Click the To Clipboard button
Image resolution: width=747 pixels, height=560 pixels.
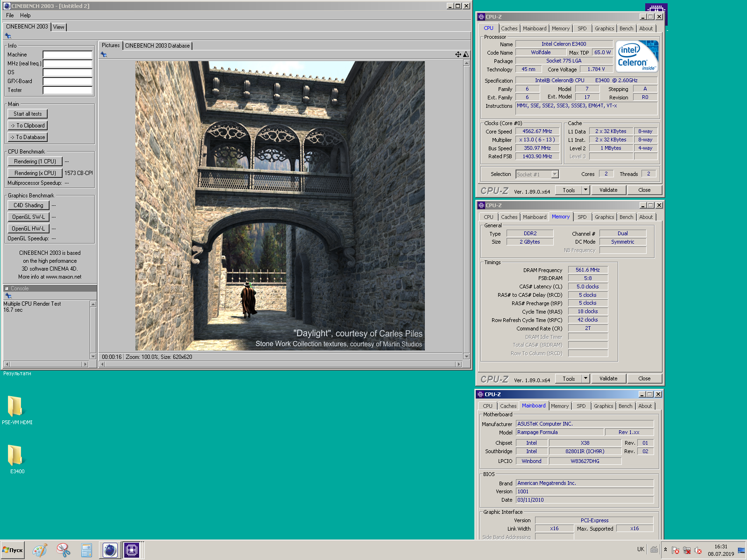[x=28, y=126]
